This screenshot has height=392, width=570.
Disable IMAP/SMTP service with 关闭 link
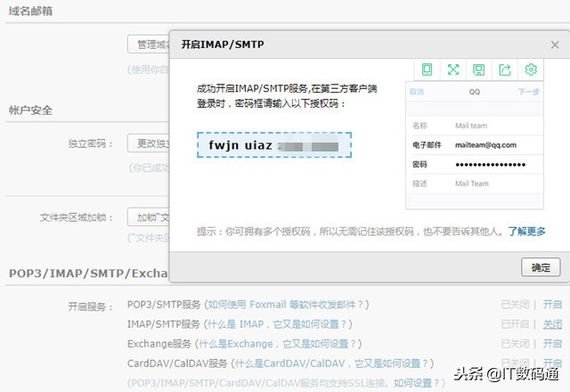coord(552,324)
